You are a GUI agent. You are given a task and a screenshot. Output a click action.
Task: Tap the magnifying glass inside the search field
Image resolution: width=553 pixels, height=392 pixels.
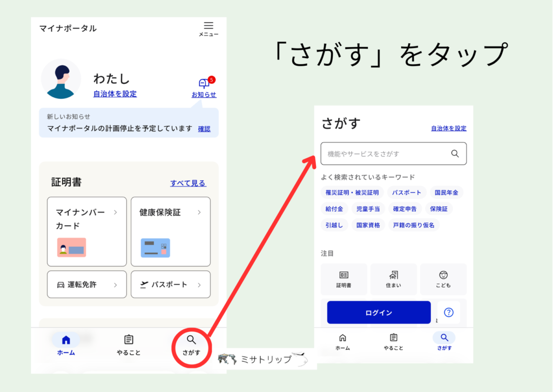coord(454,153)
